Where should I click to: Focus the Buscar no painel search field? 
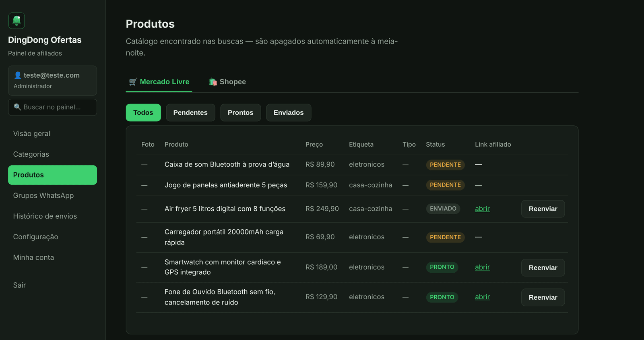click(x=53, y=107)
